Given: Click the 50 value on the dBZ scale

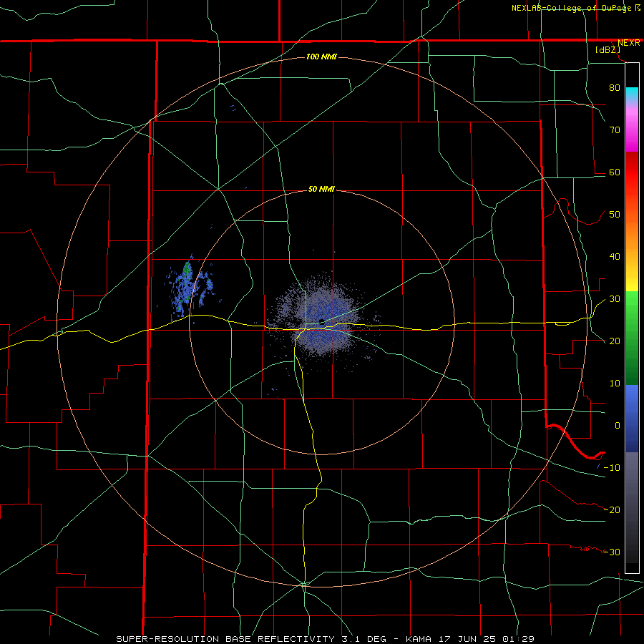Looking at the screenshot, I should 615,215.
